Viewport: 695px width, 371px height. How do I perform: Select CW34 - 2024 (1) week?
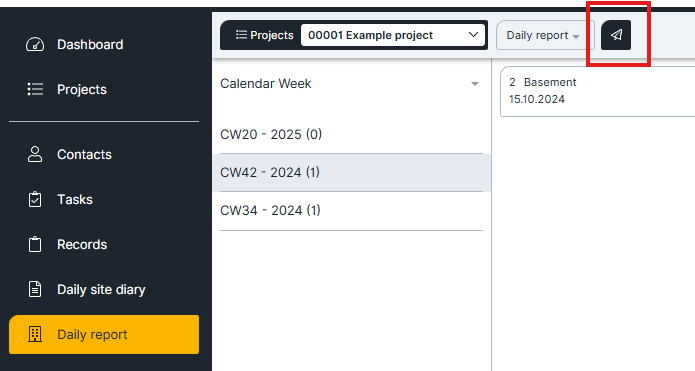(351, 211)
